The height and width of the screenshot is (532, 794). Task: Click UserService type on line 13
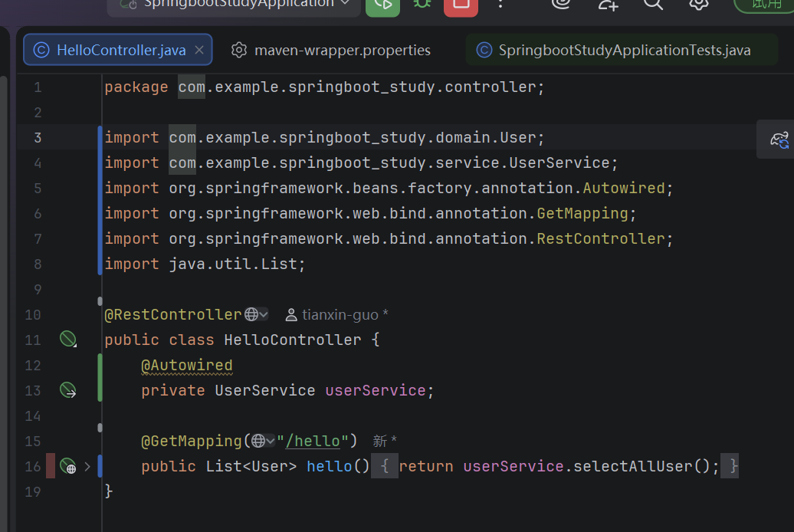click(x=265, y=390)
